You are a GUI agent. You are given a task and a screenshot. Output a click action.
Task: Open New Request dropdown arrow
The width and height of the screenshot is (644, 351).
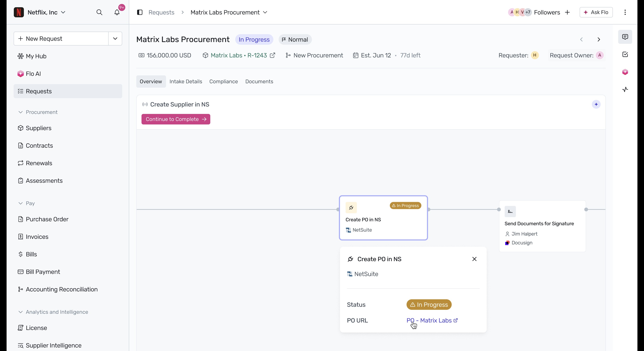click(115, 39)
